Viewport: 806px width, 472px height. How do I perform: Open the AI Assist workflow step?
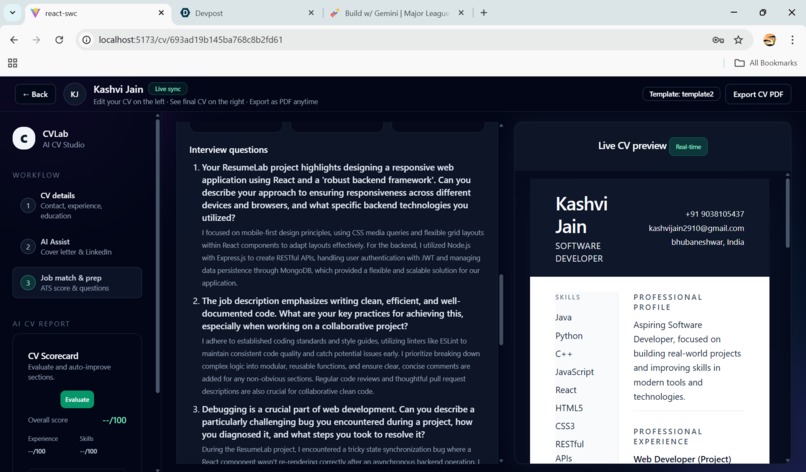click(x=77, y=246)
